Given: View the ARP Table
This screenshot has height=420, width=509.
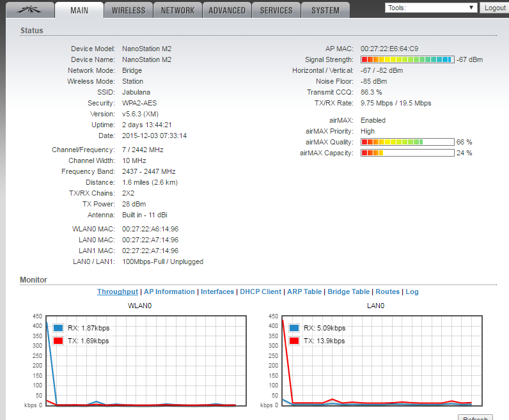Looking at the screenshot, I should pos(304,292).
